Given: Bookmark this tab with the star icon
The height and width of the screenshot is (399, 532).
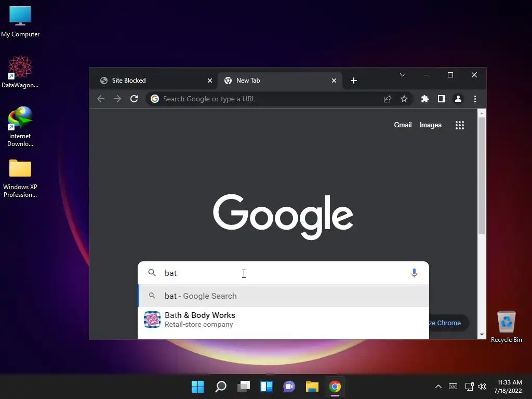Looking at the screenshot, I should click(404, 99).
